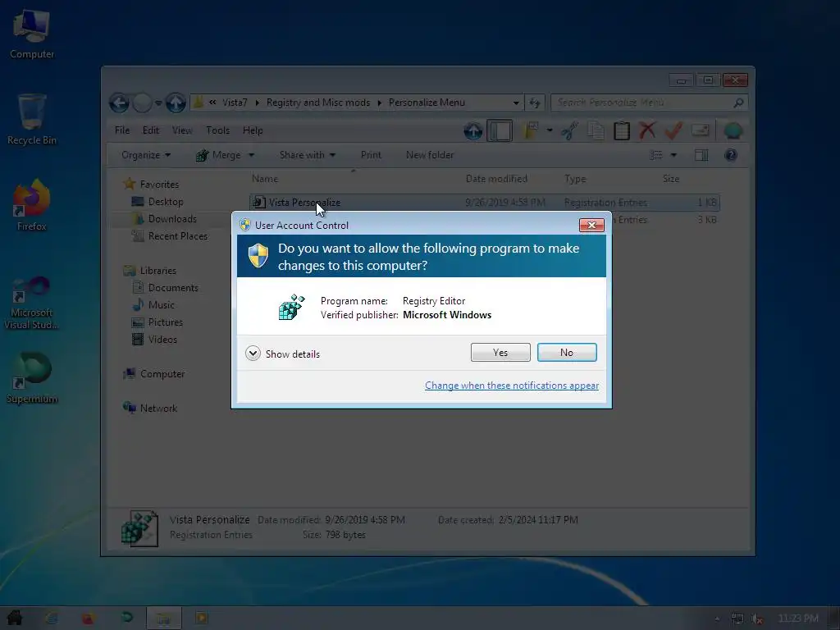Open the view options dropdown arrow
The image size is (840, 630).
point(674,155)
